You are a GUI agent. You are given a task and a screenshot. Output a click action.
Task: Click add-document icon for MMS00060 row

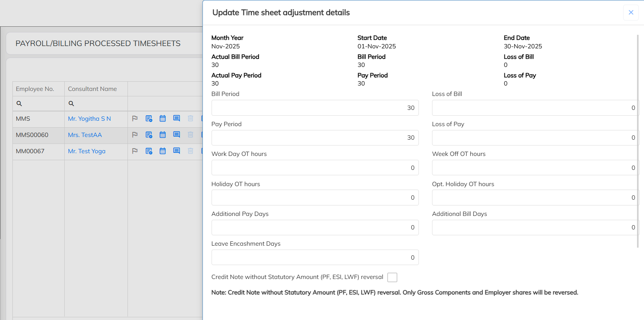click(x=149, y=135)
